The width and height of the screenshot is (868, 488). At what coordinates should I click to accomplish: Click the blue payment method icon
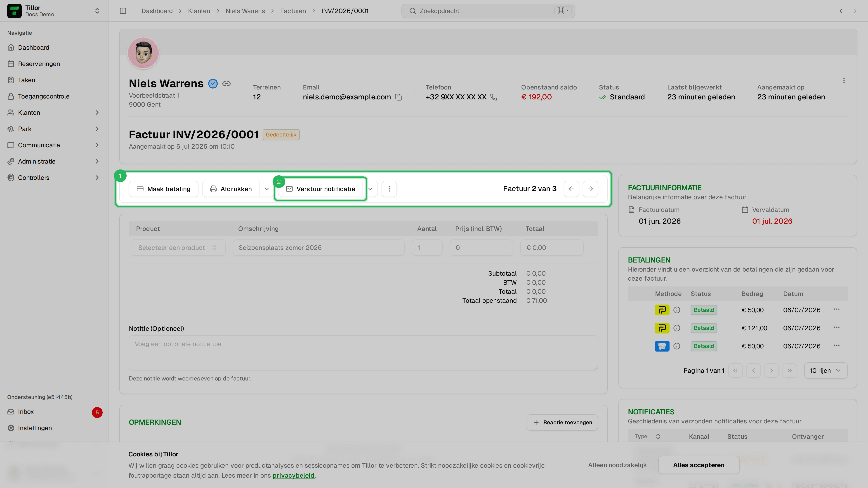tap(662, 346)
